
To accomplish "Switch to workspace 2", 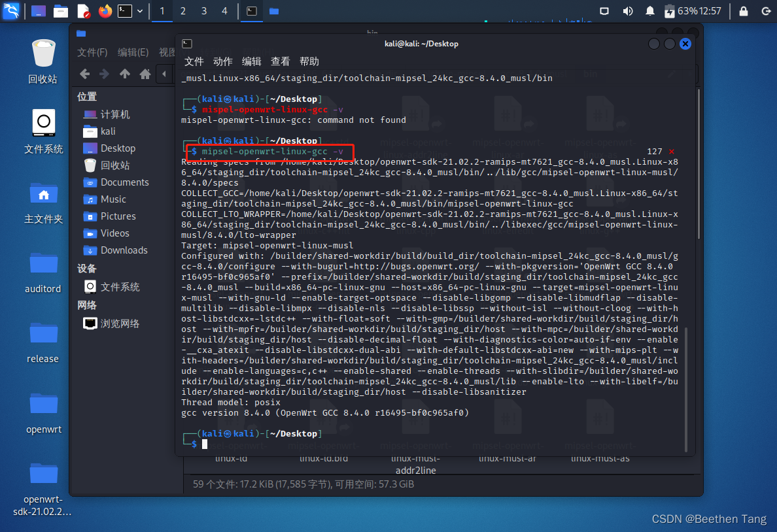I will tap(183, 11).
